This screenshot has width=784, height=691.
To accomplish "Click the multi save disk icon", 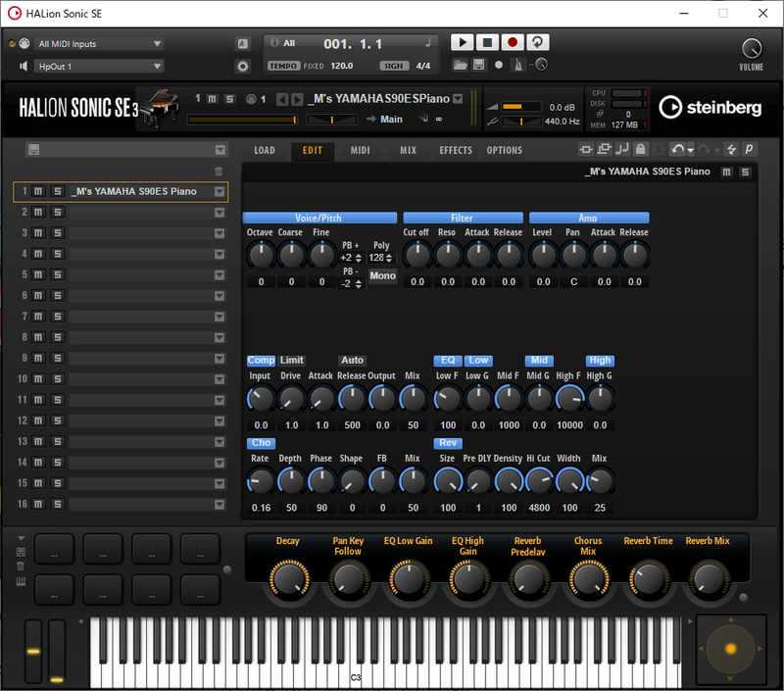I will [33, 150].
